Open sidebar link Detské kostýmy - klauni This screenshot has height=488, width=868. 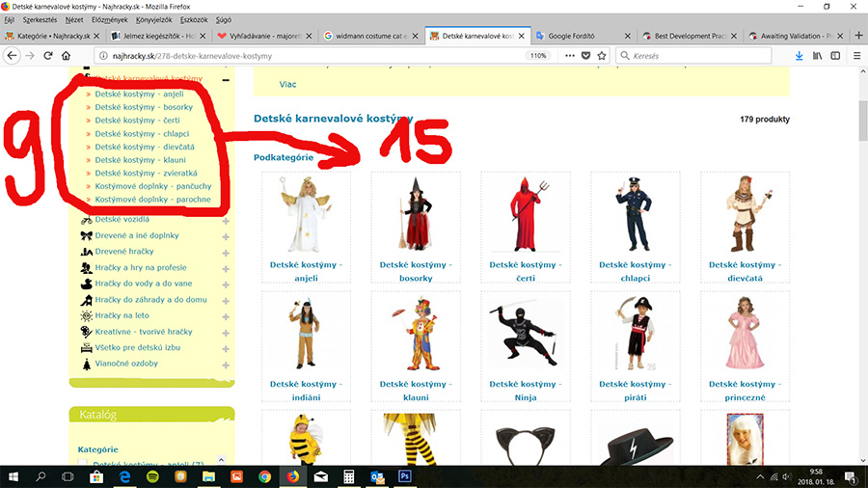click(140, 160)
